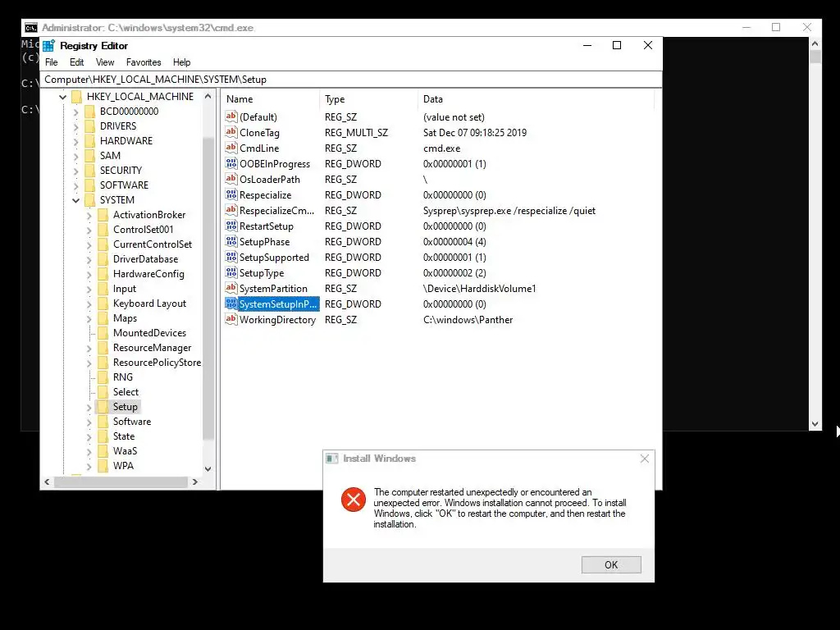840x630 pixels.
Task: Click the ControlSet001 folder icon
Action: (x=103, y=230)
